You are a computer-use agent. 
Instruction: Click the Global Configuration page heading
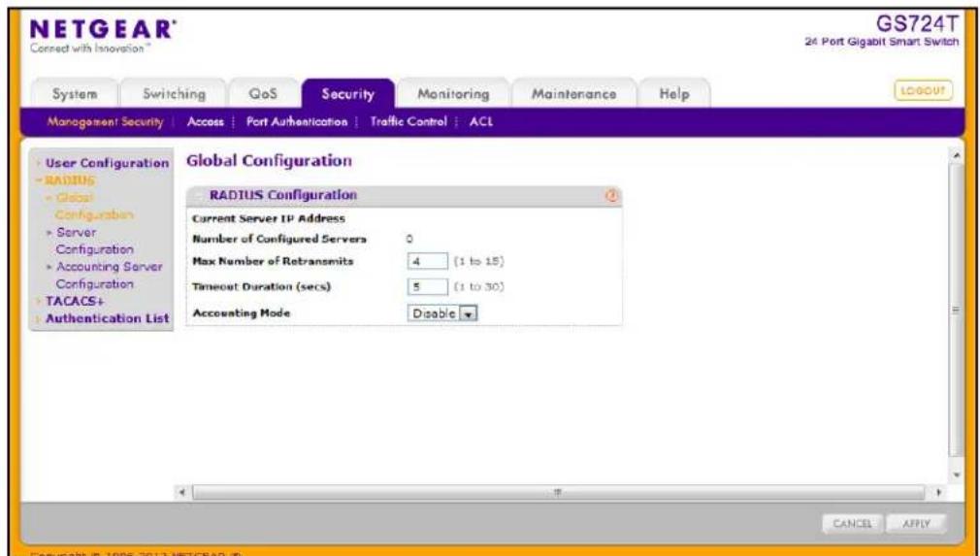point(269,160)
